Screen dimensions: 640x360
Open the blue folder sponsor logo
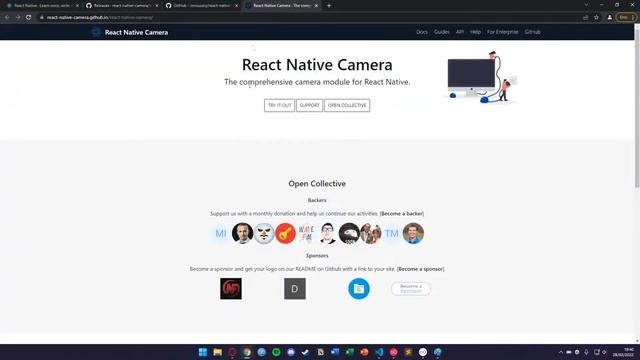[x=359, y=289]
